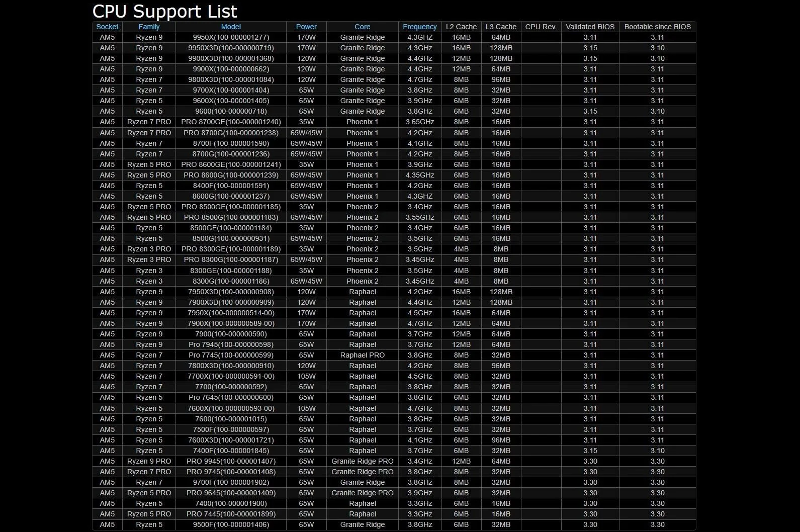Select model 7900X(100-000000589-00)
This screenshot has height=532, width=800.
point(231,323)
